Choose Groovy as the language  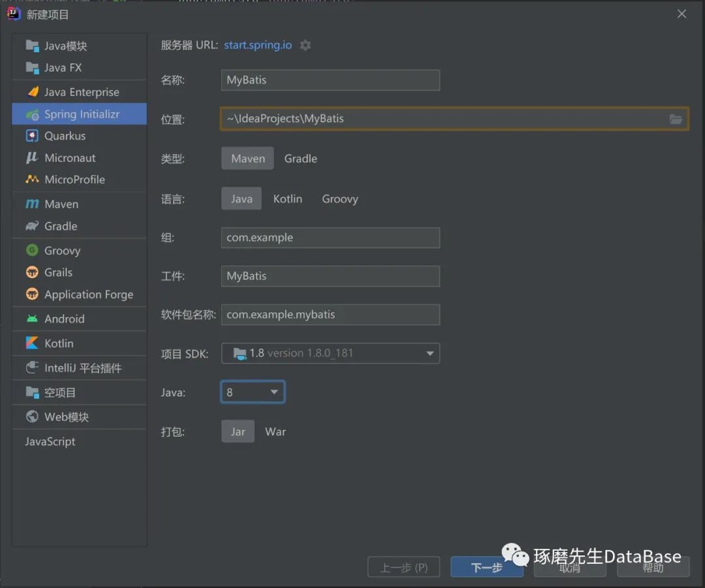[340, 198]
